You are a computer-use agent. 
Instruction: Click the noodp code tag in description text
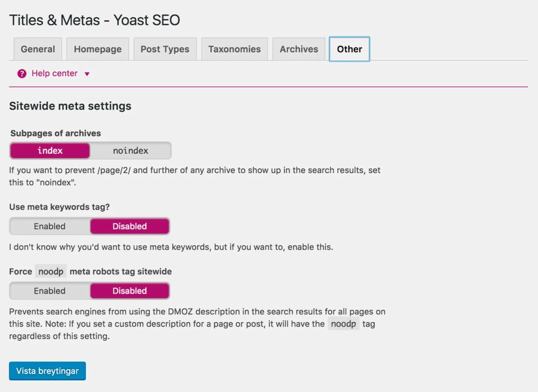pos(343,324)
